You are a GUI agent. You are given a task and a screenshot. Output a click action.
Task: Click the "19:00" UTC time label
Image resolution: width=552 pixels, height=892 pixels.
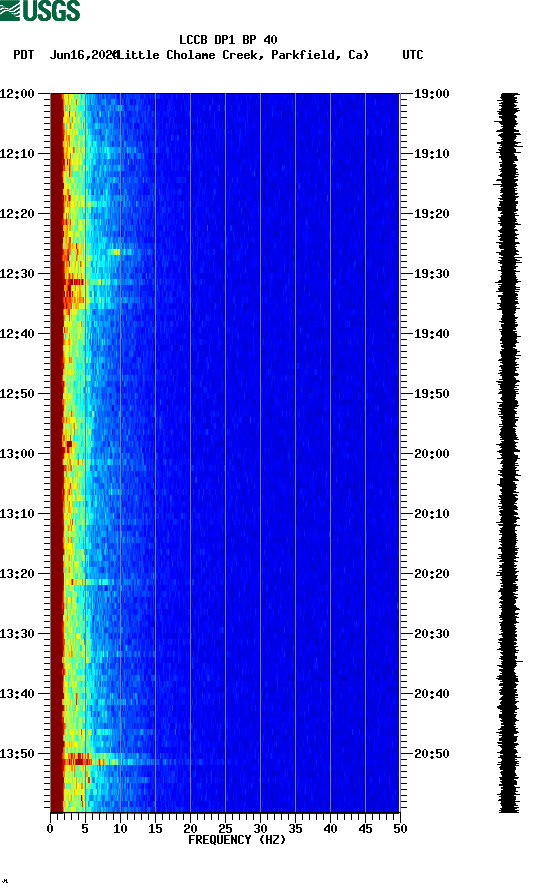[431, 94]
